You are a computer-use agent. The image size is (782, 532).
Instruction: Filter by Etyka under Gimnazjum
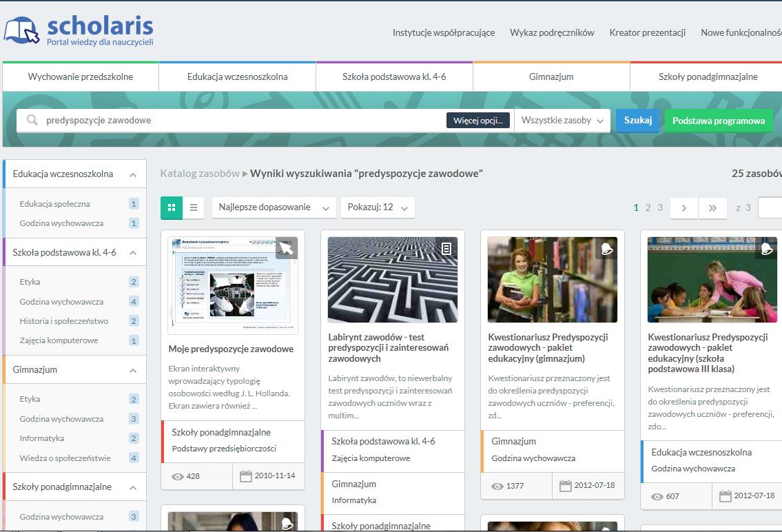30,400
